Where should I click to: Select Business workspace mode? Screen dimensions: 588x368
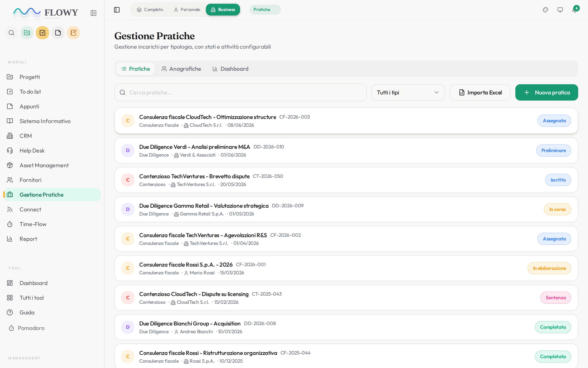(x=223, y=10)
